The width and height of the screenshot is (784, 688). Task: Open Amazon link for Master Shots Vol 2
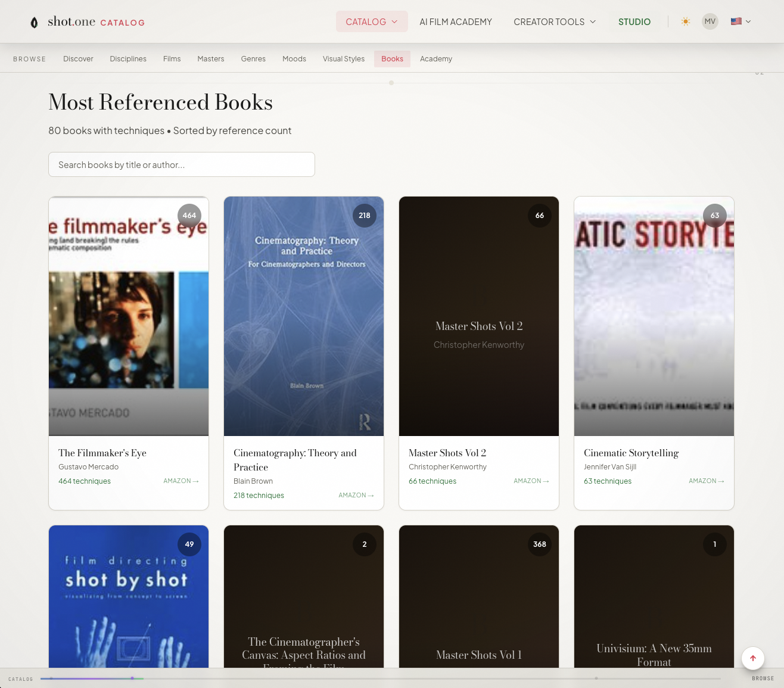tap(531, 481)
